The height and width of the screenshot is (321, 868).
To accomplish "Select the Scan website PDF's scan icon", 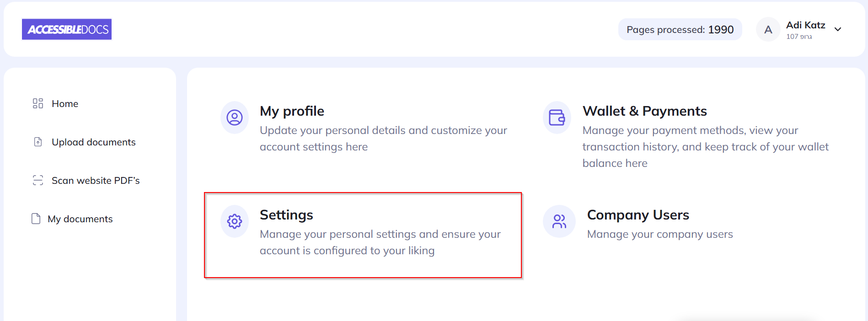I will [38, 180].
